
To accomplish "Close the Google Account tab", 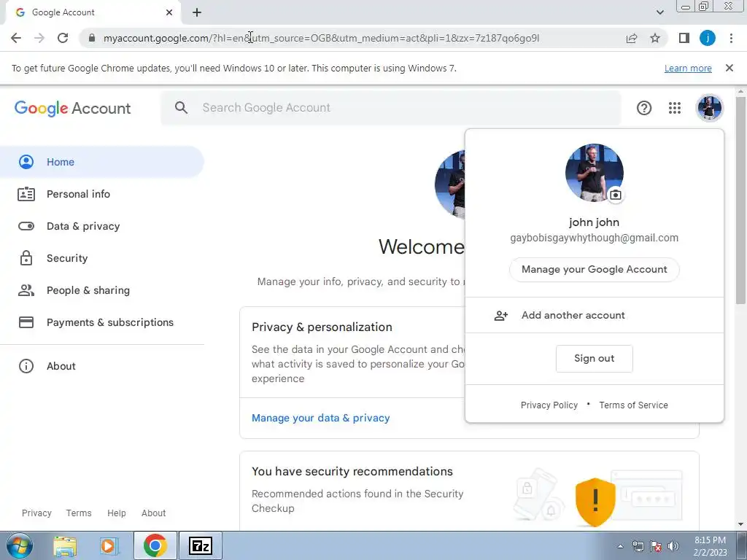I will click(x=169, y=12).
